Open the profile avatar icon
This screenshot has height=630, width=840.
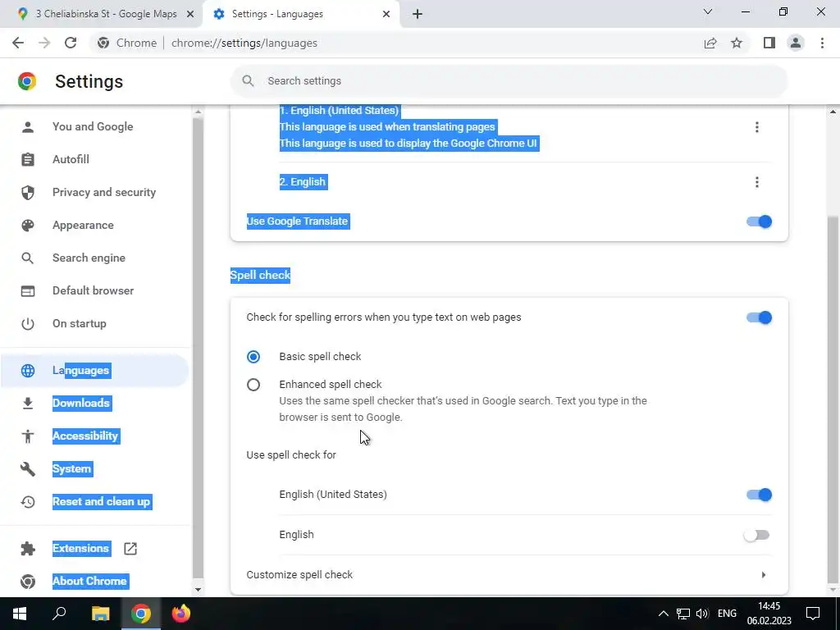(x=796, y=43)
